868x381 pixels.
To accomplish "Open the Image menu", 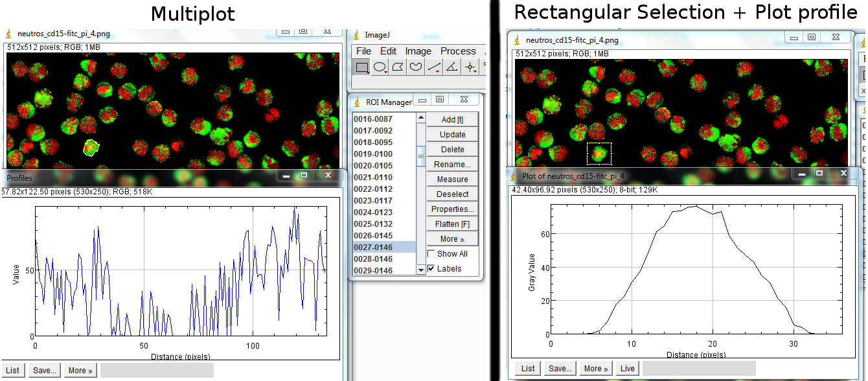I will click(418, 51).
